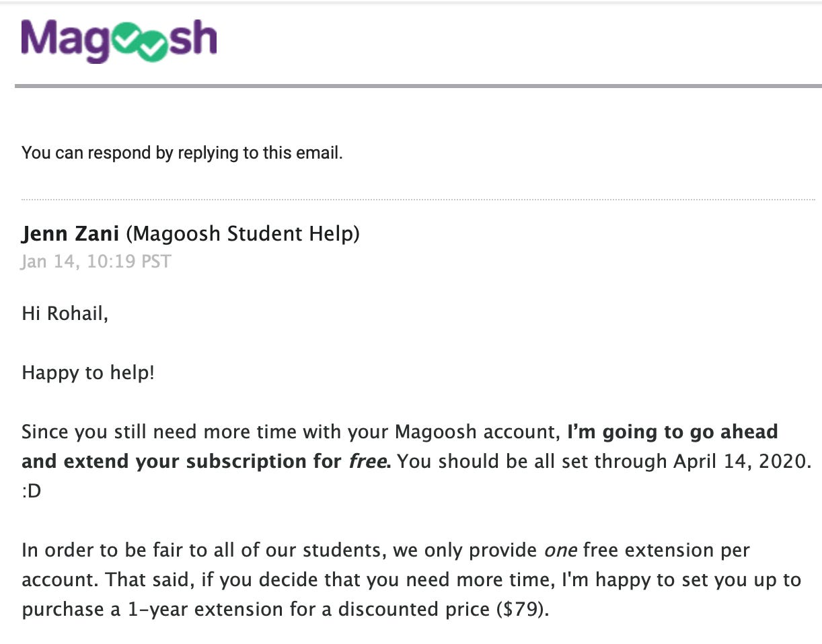Click the thick gray header divider line
822x644 pixels.
coord(418,86)
